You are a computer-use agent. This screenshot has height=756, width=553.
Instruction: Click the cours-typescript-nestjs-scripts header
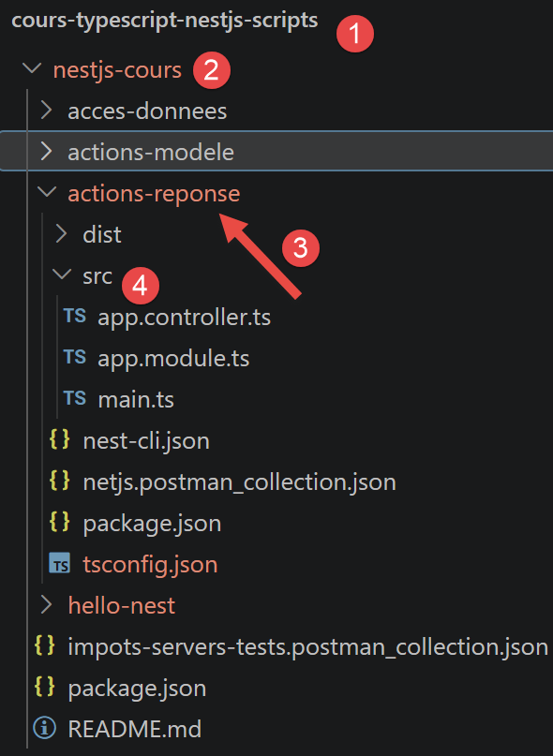(x=165, y=22)
